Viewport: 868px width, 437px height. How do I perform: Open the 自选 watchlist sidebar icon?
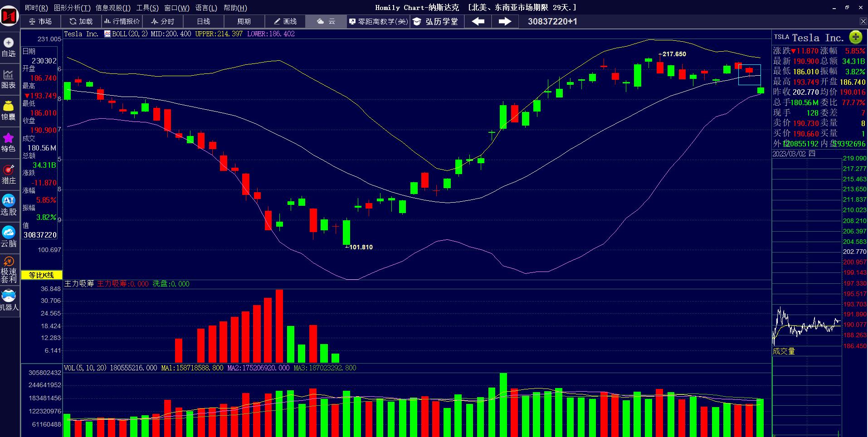click(9, 48)
